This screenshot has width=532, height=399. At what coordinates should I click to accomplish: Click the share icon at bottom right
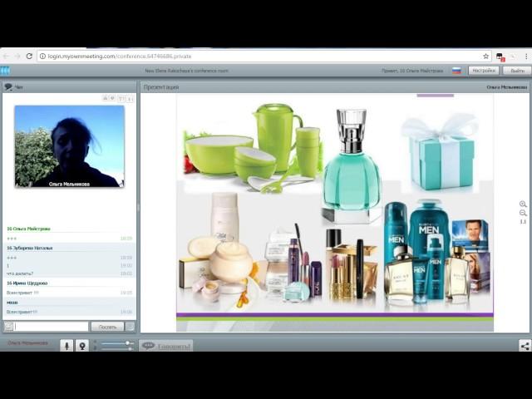click(x=525, y=346)
